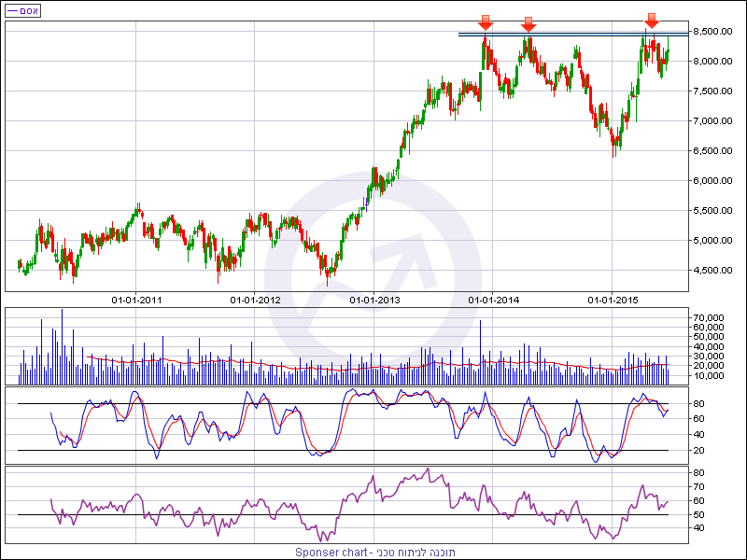Select the 01-01-2013 date label
This screenshot has height=560, width=747.
point(374,300)
